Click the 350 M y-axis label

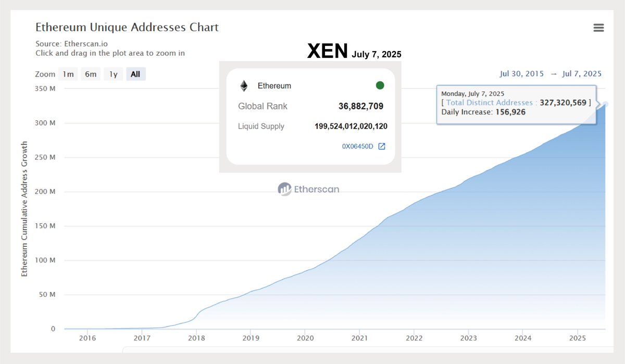pyautogui.click(x=45, y=89)
